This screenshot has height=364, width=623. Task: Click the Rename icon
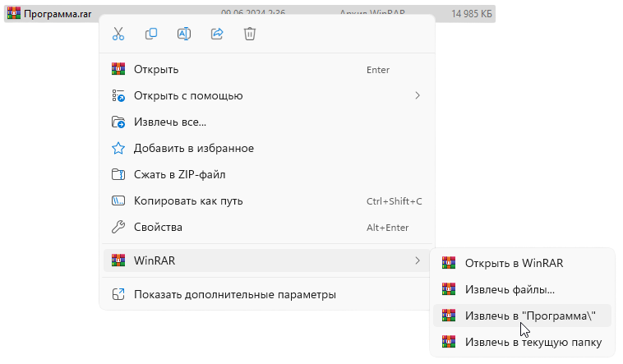point(184,34)
